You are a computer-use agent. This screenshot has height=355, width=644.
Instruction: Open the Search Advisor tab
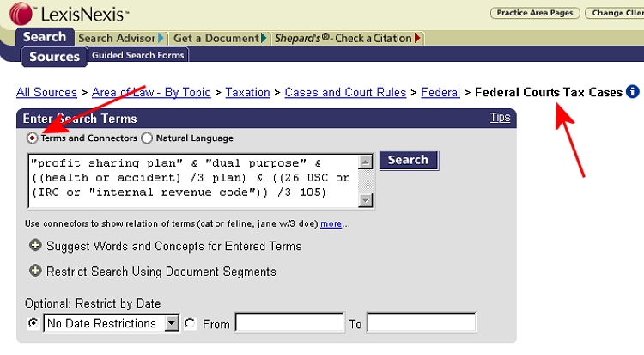[121, 38]
